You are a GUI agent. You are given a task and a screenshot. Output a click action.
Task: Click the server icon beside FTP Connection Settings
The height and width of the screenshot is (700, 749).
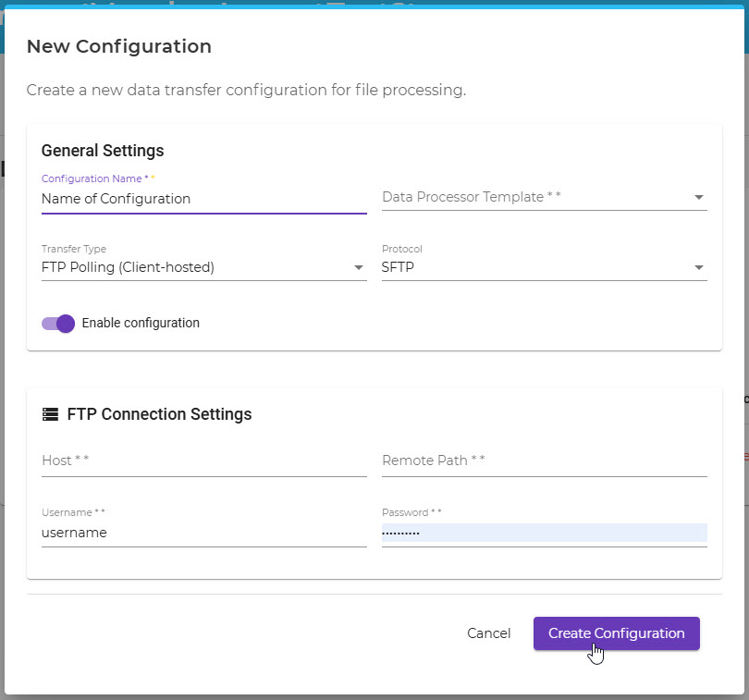tap(51, 414)
